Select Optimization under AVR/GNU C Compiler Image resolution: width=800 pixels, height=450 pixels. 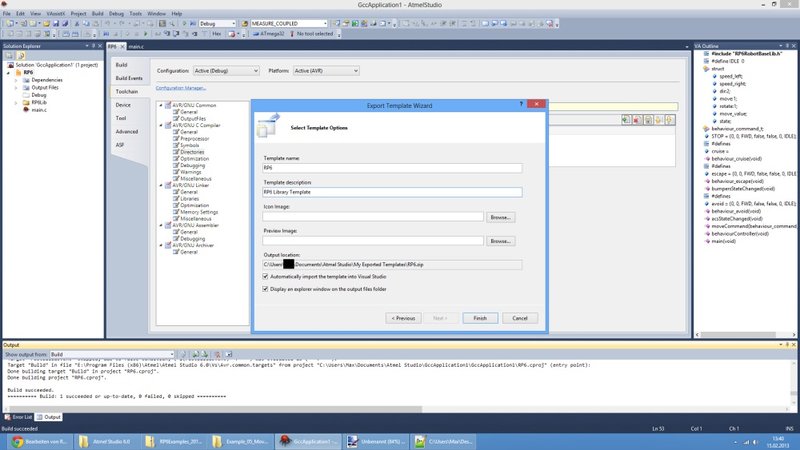click(x=194, y=158)
